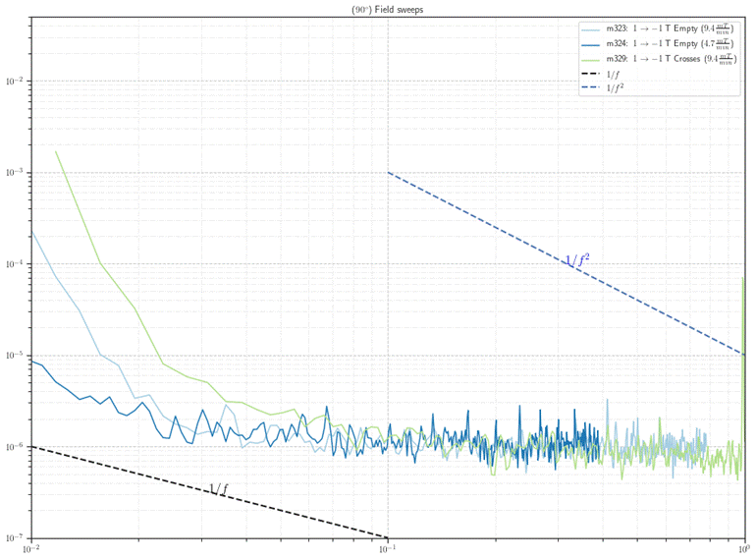Click the 10⁻¹ x-axis tick label
Viewport: 756px width, 559px height.
(x=388, y=549)
